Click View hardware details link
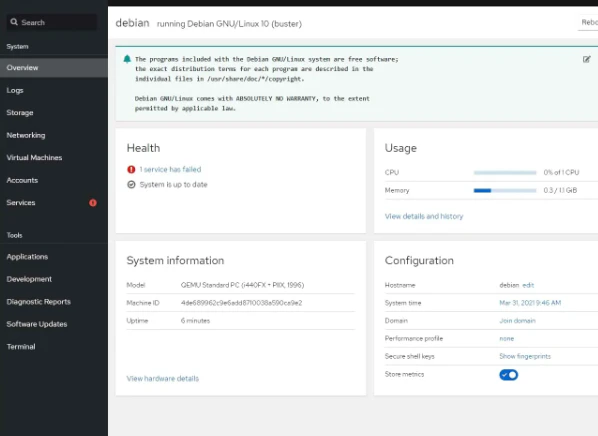Screen dimensions: 598x436 tap(162, 378)
